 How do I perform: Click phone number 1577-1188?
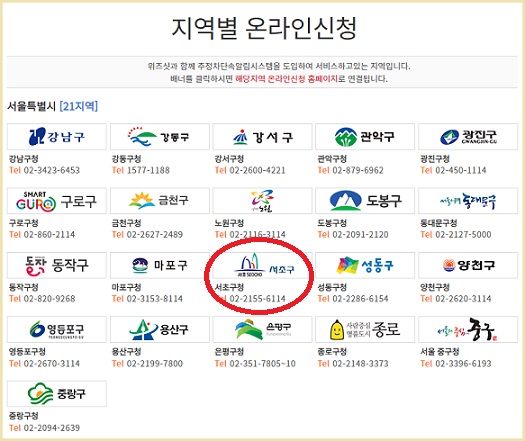pos(148,170)
